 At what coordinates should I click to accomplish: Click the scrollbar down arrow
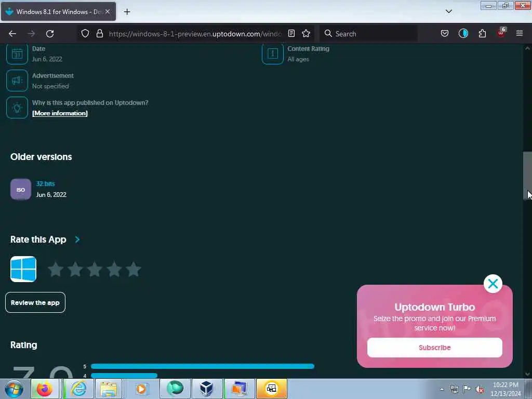(527, 374)
